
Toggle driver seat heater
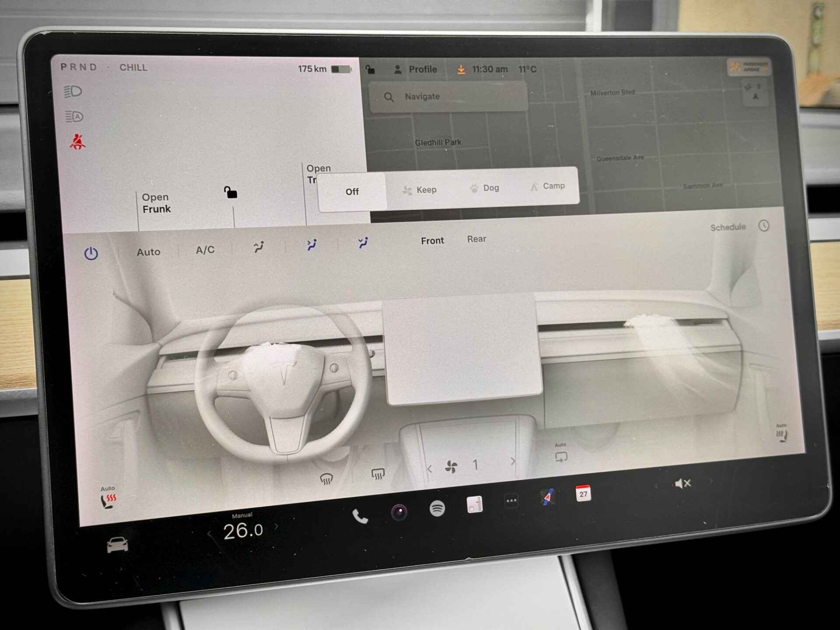(x=108, y=500)
